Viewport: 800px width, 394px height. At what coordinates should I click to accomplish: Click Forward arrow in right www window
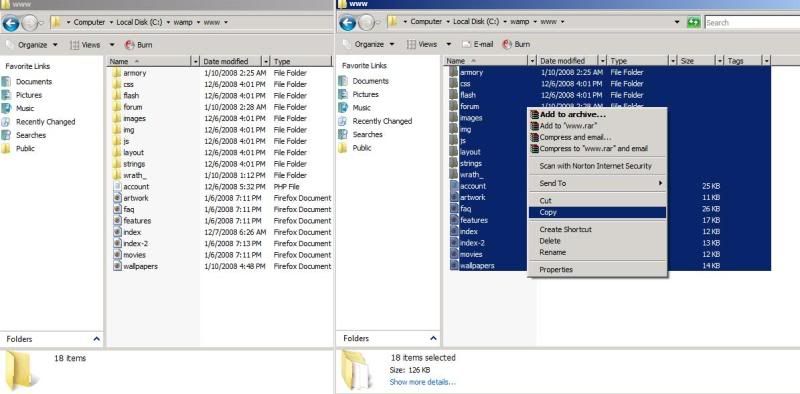point(366,22)
